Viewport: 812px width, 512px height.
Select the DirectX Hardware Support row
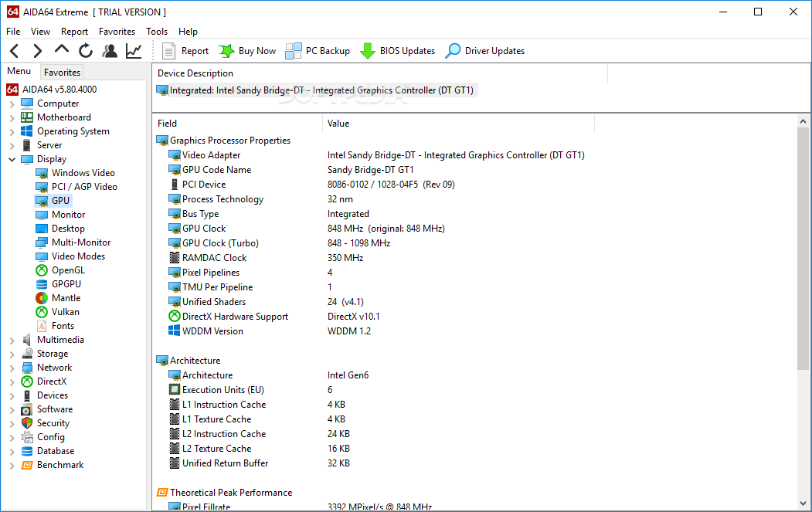pyautogui.click(x=273, y=317)
